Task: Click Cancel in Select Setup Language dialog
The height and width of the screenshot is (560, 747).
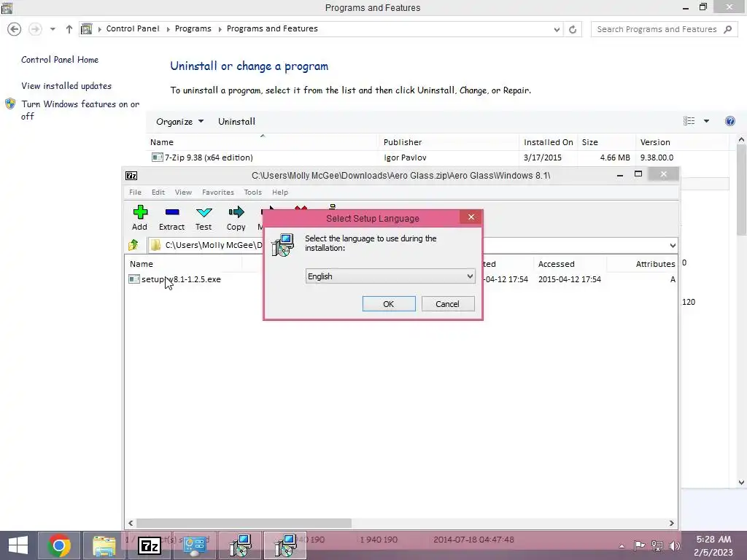Action: point(447,304)
